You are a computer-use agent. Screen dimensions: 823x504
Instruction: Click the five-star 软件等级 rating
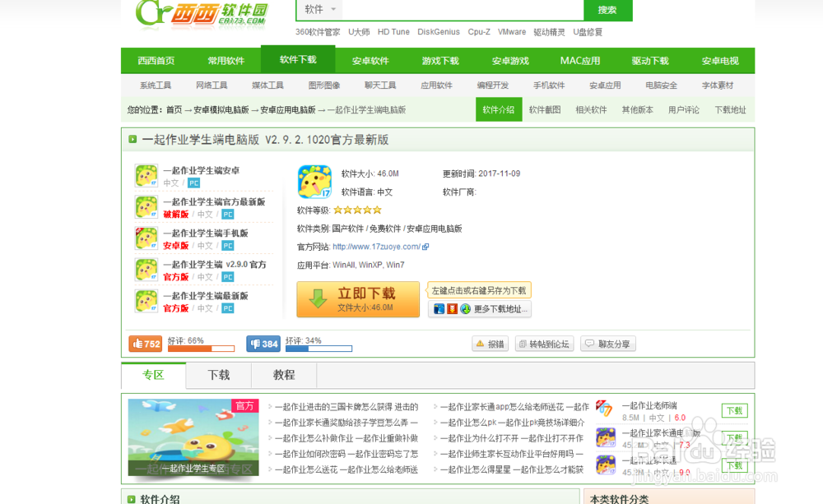[357, 210]
